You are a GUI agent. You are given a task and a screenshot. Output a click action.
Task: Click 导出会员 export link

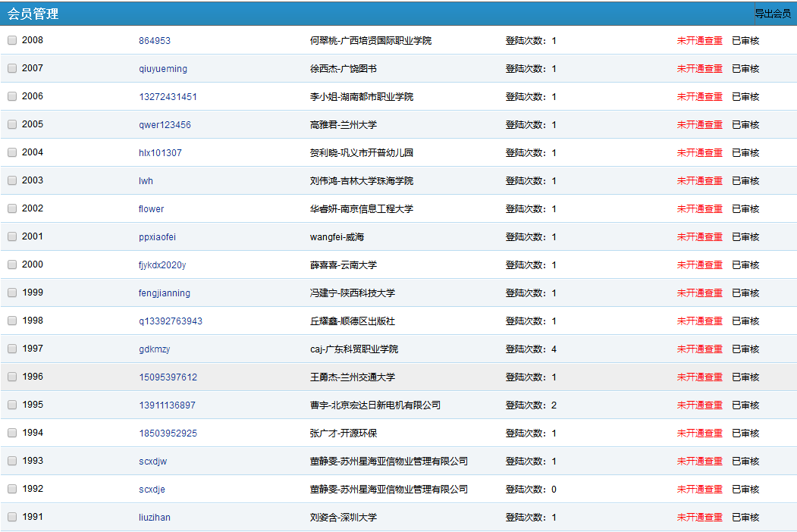point(772,14)
